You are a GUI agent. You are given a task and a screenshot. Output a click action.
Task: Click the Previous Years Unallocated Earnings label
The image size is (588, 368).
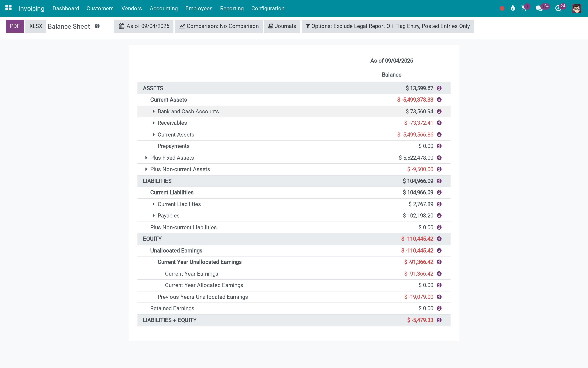click(x=203, y=297)
